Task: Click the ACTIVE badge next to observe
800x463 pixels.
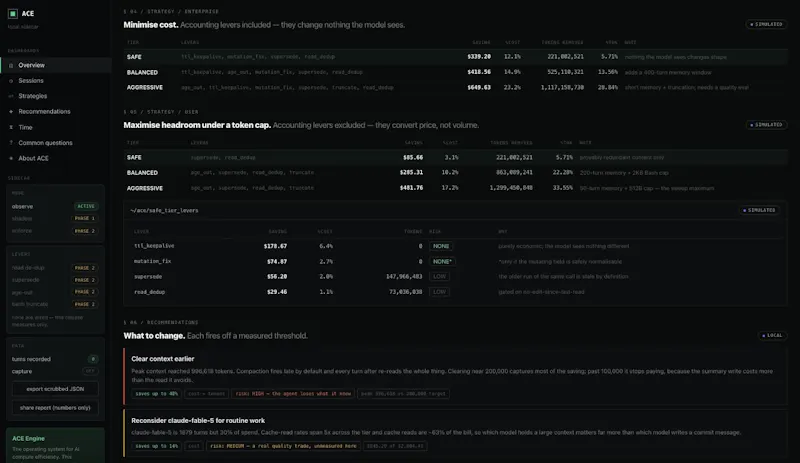Action: (86, 206)
